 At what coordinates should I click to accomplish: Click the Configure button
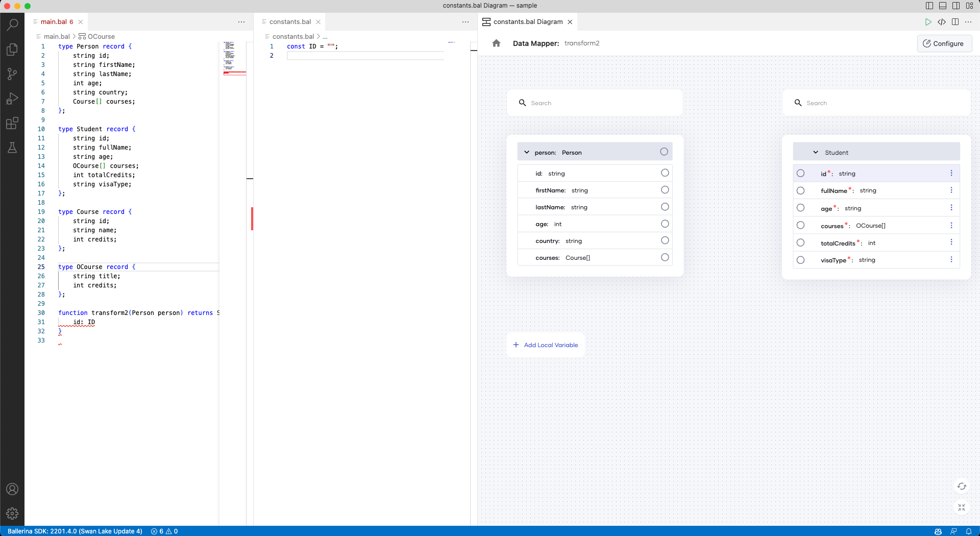(x=944, y=43)
